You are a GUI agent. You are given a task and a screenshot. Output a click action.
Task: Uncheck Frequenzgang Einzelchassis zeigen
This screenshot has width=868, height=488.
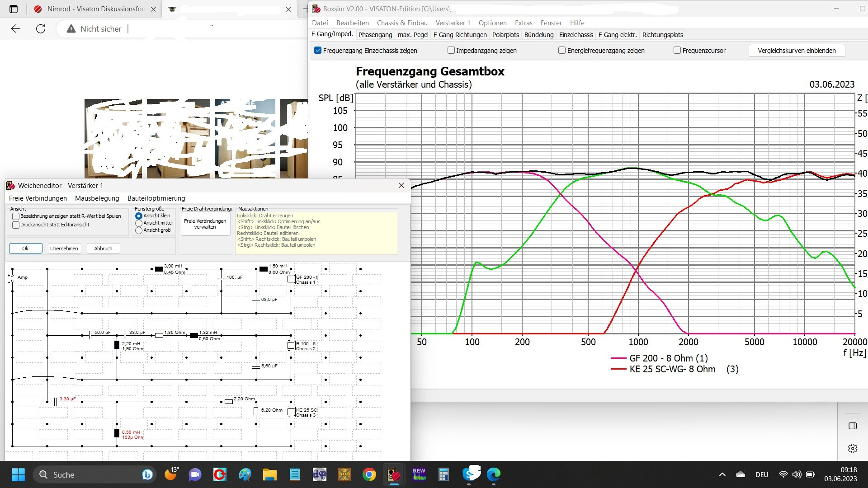[318, 51]
